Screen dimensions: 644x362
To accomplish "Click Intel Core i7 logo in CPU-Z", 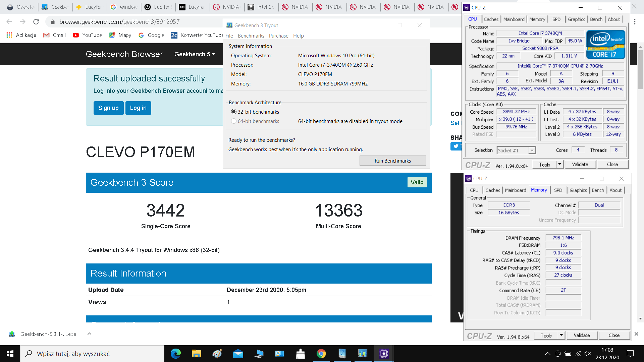I will pos(605,44).
